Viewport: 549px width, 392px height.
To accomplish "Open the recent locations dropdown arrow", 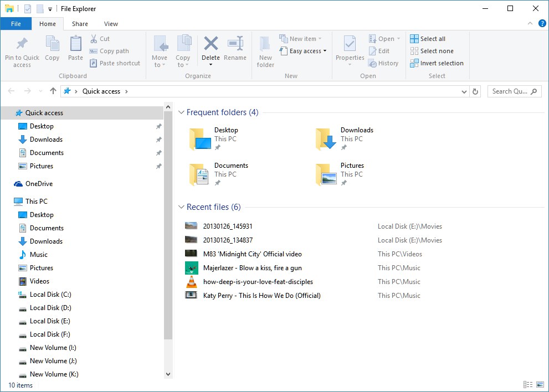I will click(40, 91).
